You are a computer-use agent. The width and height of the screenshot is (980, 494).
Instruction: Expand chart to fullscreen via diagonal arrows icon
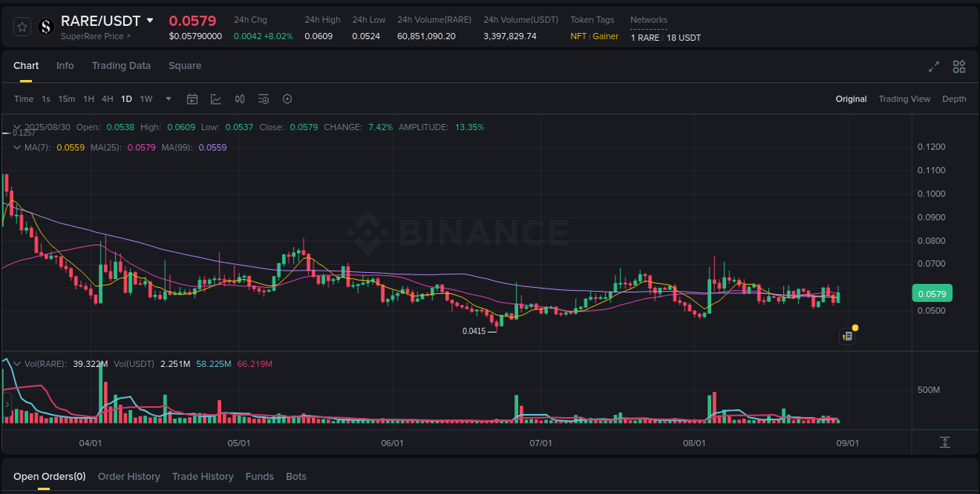click(933, 67)
